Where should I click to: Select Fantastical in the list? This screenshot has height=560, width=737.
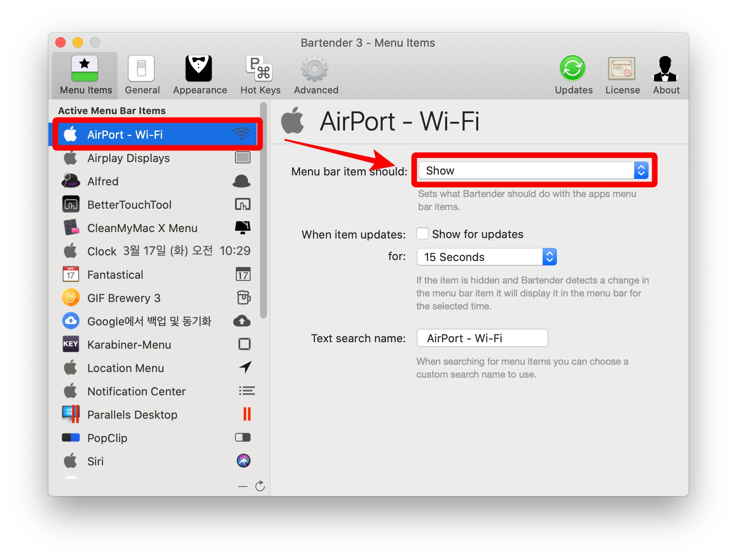tap(154, 274)
